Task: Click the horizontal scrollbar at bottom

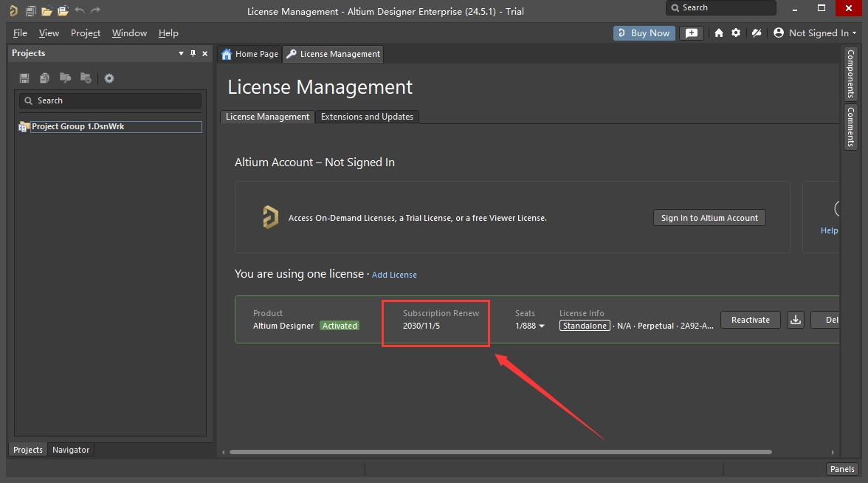Action: point(500,452)
